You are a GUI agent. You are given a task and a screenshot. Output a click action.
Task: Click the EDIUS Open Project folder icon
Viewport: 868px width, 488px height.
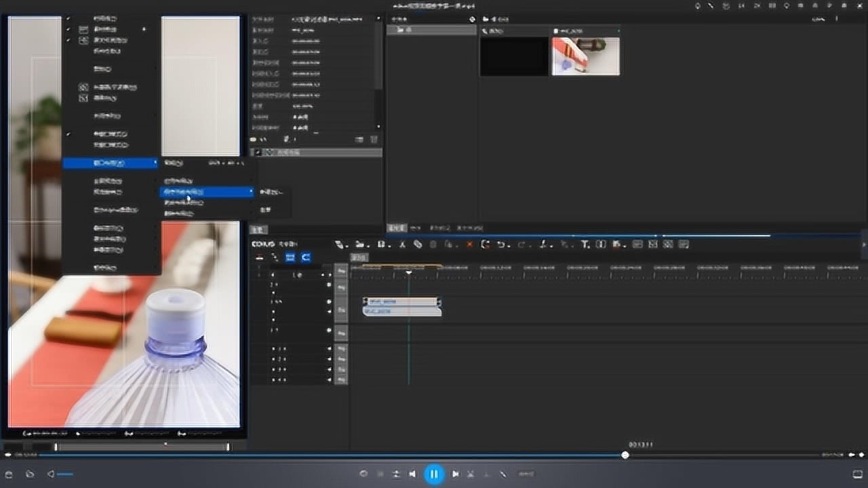pos(359,244)
